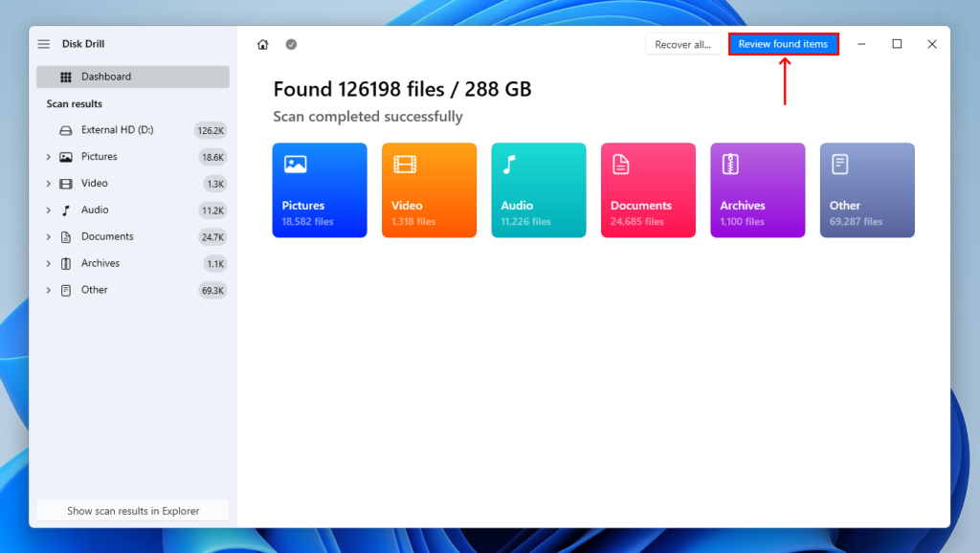Open the Archives category tile
Viewport: 980px width, 553px height.
pyautogui.click(x=757, y=189)
